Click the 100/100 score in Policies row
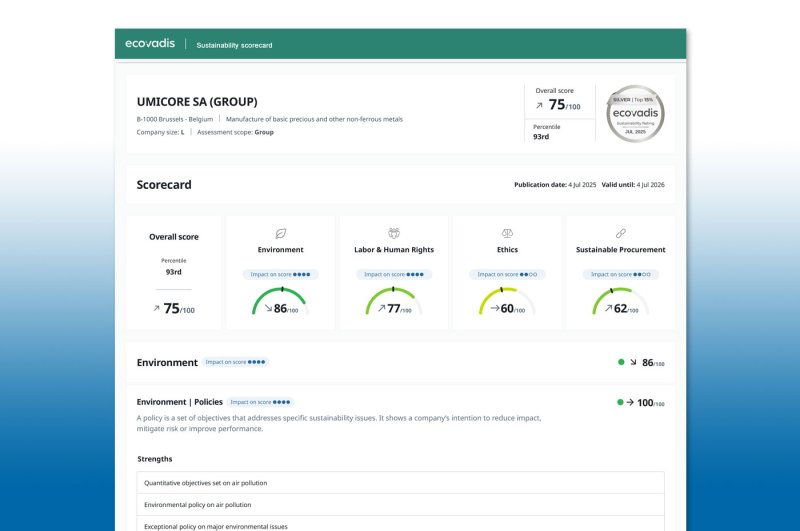The width and height of the screenshot is (800, 531). pyautogui.click(x=651, y=403)
